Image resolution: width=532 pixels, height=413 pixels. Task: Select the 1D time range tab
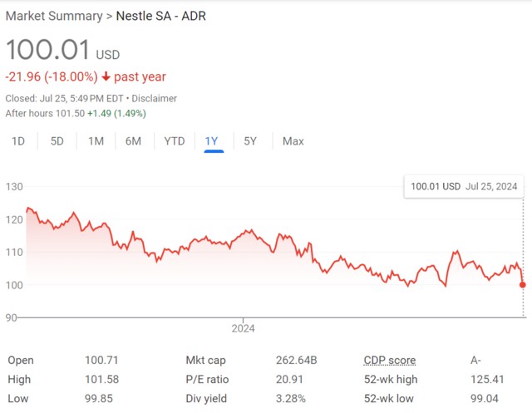click(17, 141)
